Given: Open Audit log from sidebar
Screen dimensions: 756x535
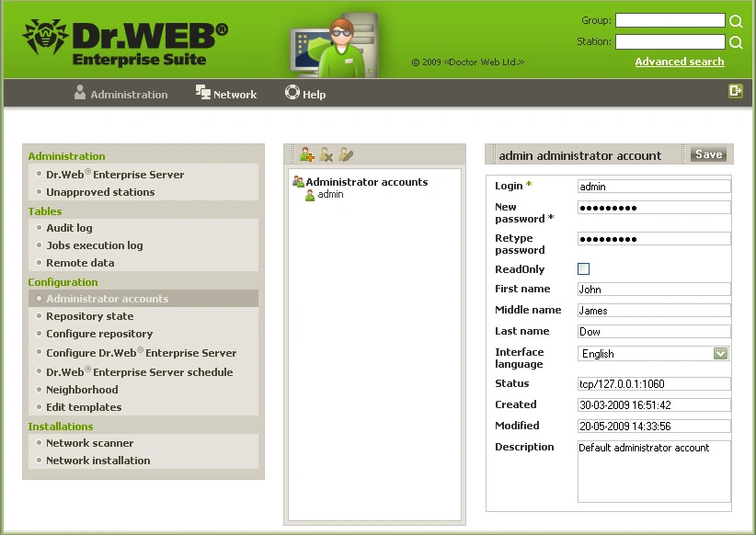Looking at the screenshot, I should [x=69, y=228].
